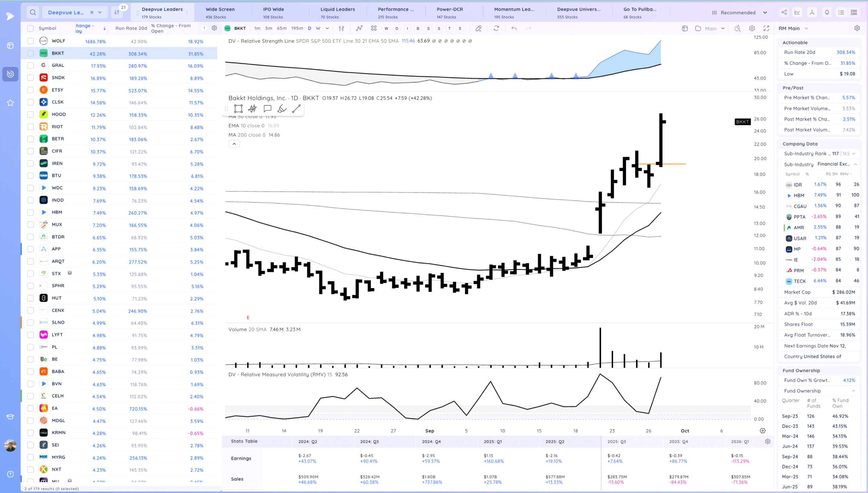Open the Main chart template dropdown
Image resolution: width=868 pixels, height=493 pixels.
pos(710,28)
